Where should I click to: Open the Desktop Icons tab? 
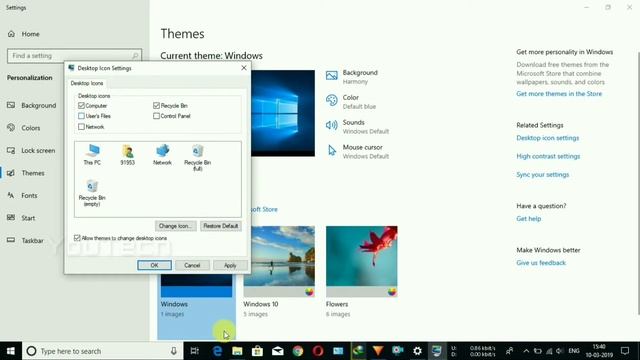coord(87,83)
